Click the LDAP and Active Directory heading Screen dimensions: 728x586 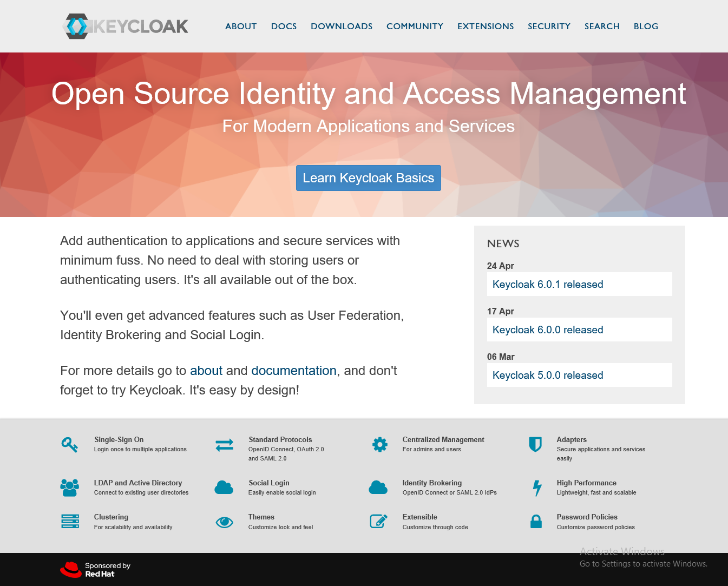coord(138,483)
